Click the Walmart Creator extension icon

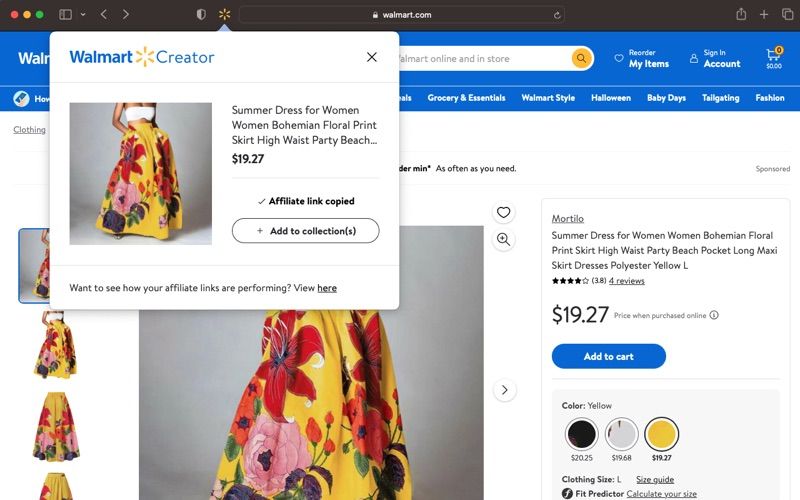(x=224, y=14)
